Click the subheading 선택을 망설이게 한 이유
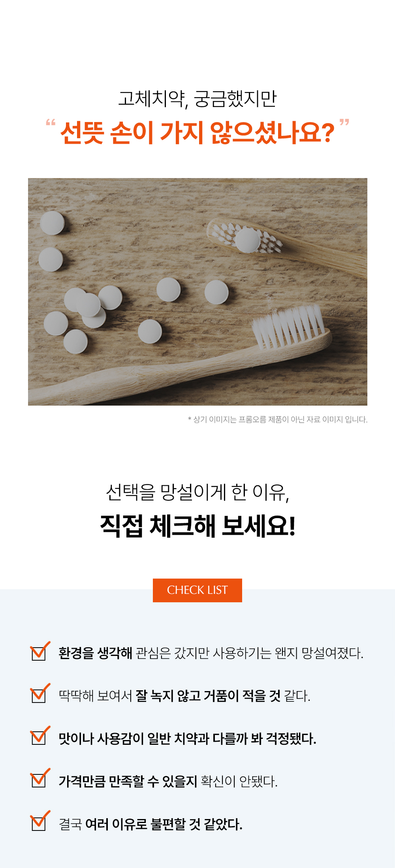Image resolution: width=395 pixels, height=868 pixels. tap(197, 492)
